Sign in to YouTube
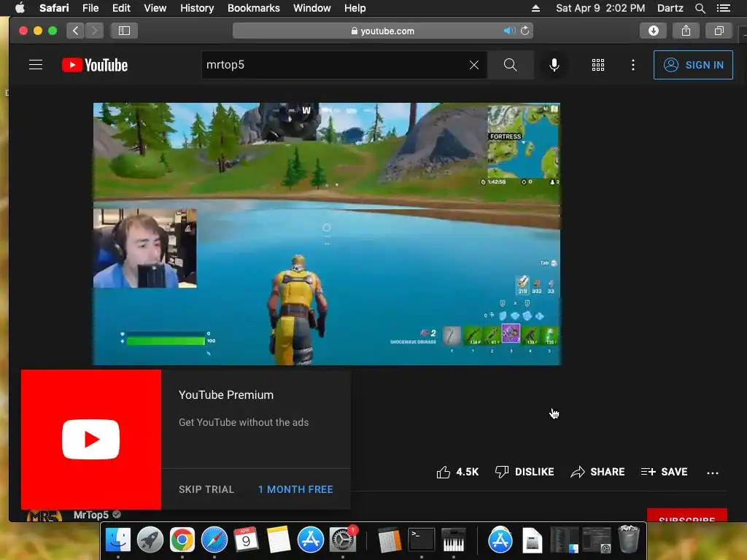Viewport: 747px width, 560px height. 693,65
